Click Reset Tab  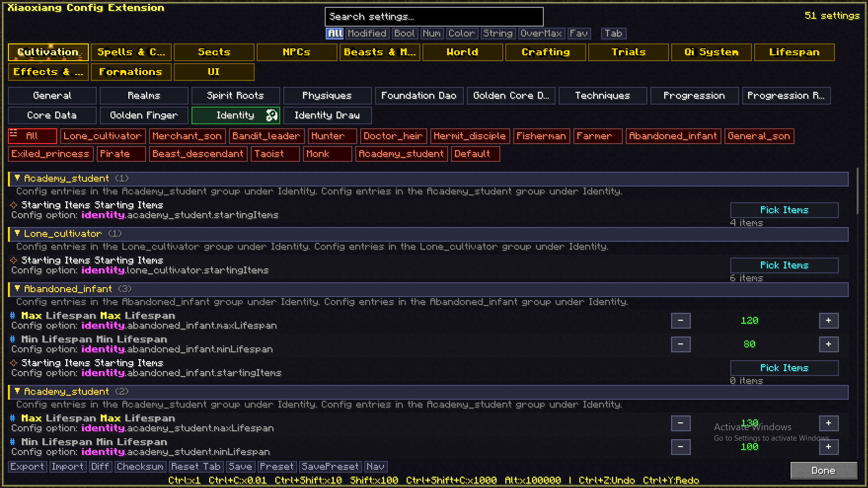coord(196,467)
